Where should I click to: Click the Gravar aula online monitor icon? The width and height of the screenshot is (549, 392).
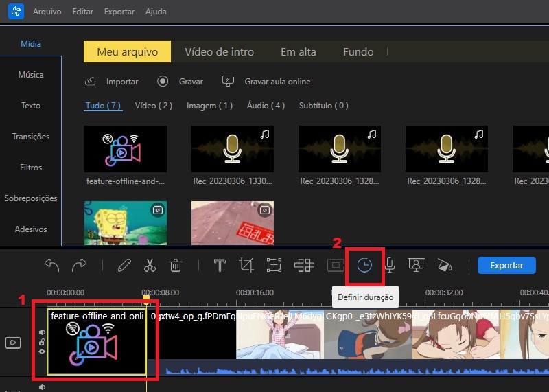(x=228, y=81)
